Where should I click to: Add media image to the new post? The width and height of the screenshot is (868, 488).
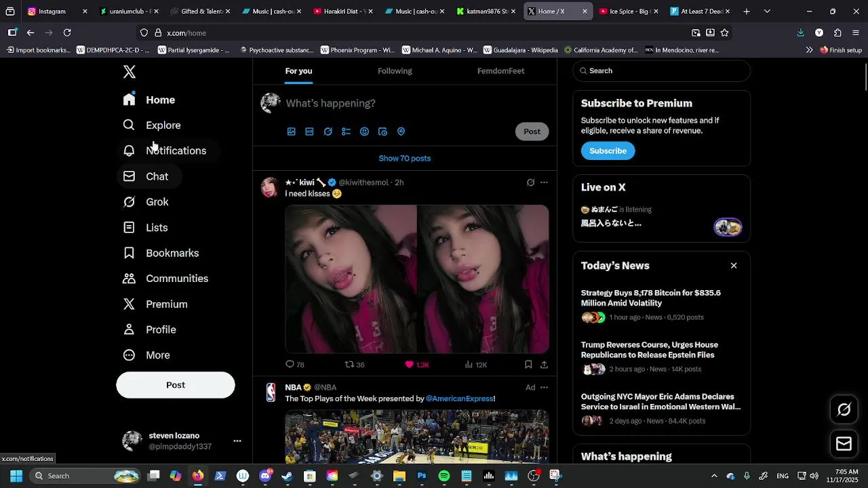coord(292,131)
